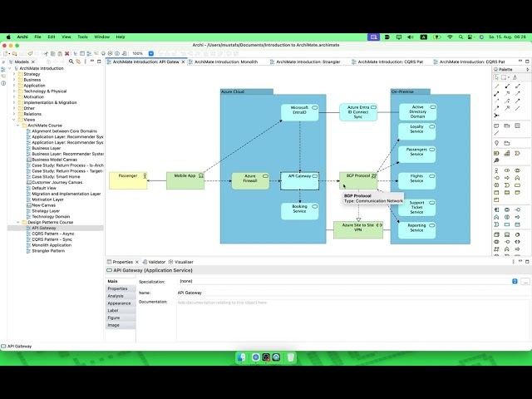Expand the Strategy folder

tap(14, 74)
